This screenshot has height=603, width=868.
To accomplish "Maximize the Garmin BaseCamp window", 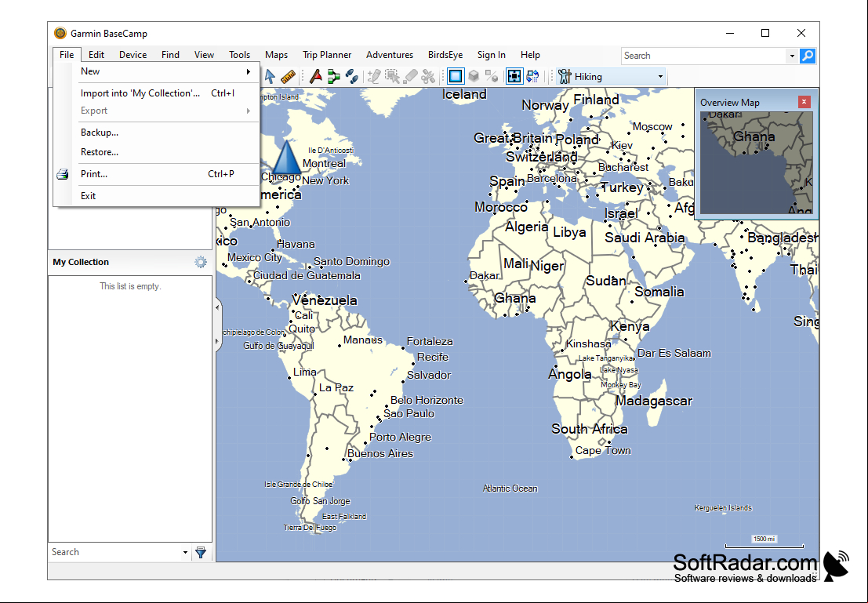I will [765, 33].
